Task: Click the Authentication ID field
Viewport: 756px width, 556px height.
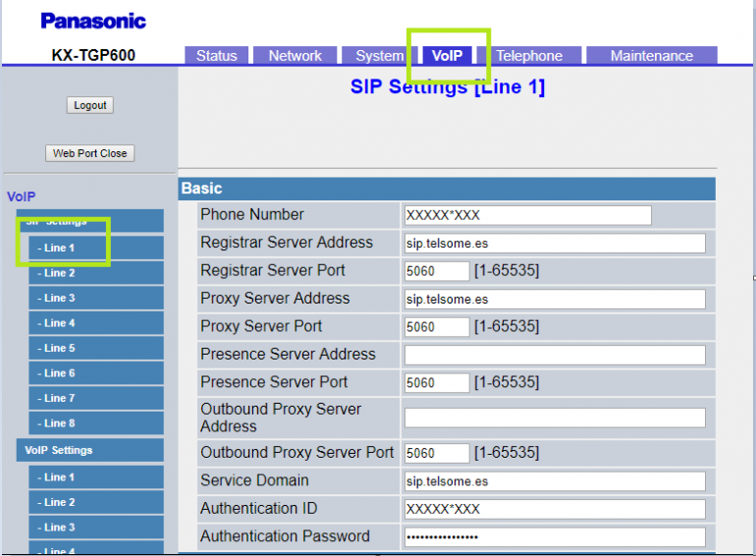Action: coord(555,509)
